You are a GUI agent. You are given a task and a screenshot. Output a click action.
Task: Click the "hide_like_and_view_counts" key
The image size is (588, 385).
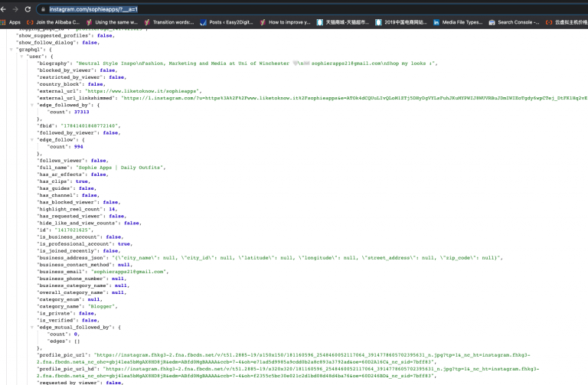(77, 223)
